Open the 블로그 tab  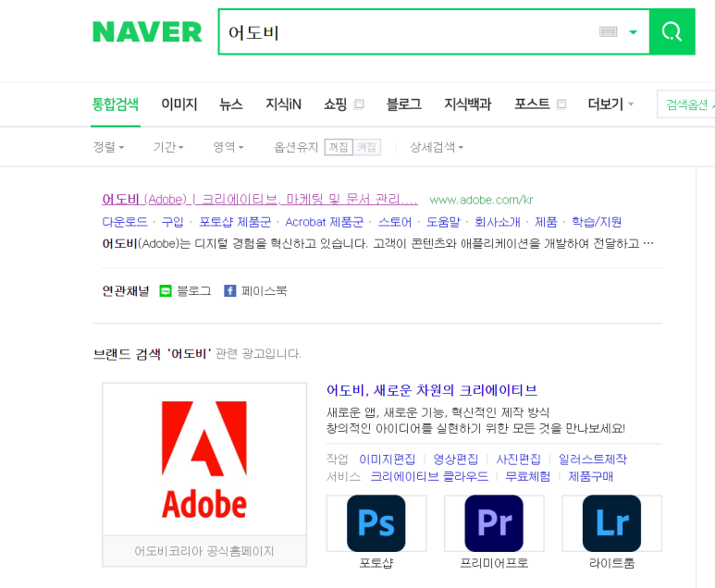[403, 104]
